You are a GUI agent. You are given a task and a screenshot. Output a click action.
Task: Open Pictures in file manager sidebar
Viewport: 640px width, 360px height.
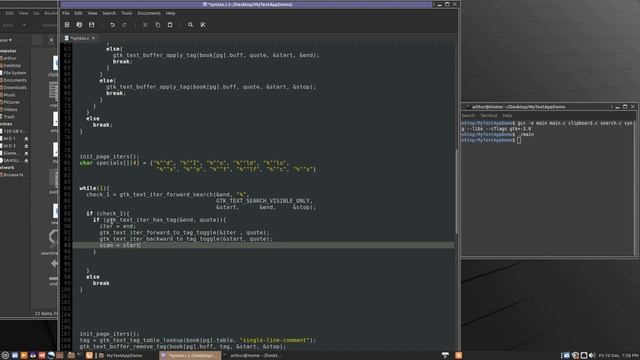pyautogui.click(x=11, y=102)
